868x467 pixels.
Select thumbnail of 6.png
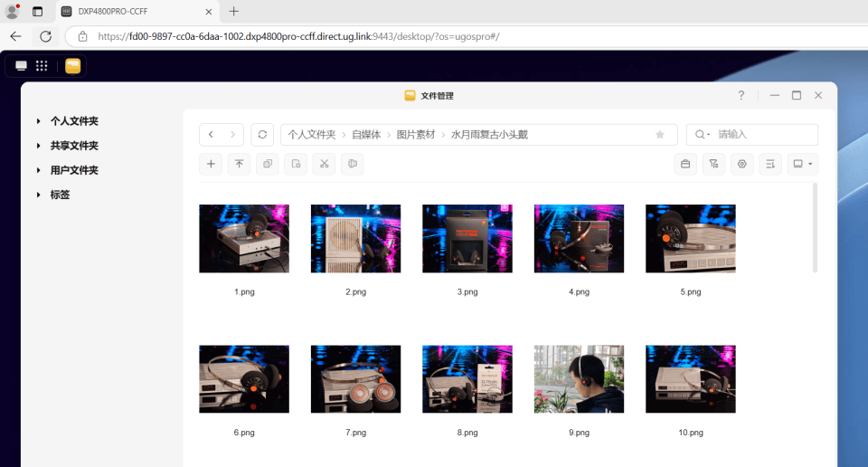pos(244,379)
